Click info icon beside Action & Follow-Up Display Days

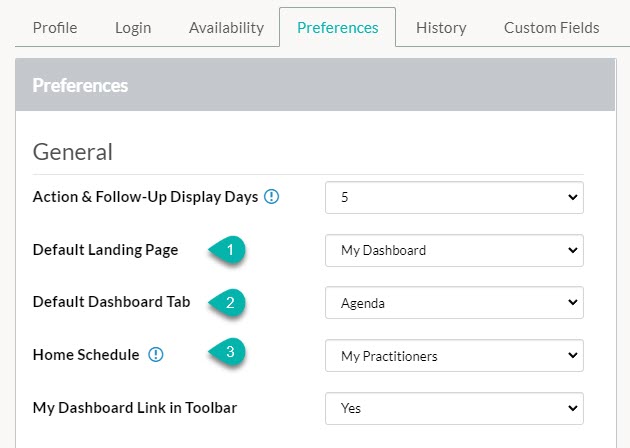coord(271,197)
